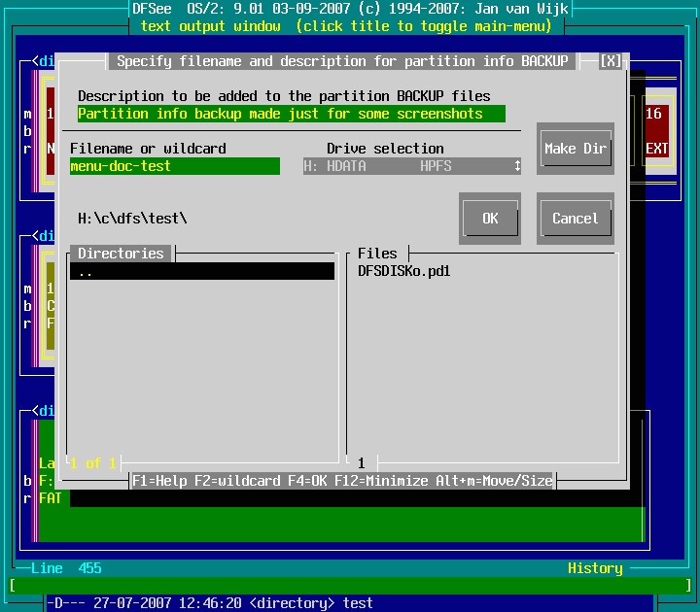The width and height of the screenshot is (700, 612).
Task: Toggle main menu via text output window title
Action: [350, 26]
